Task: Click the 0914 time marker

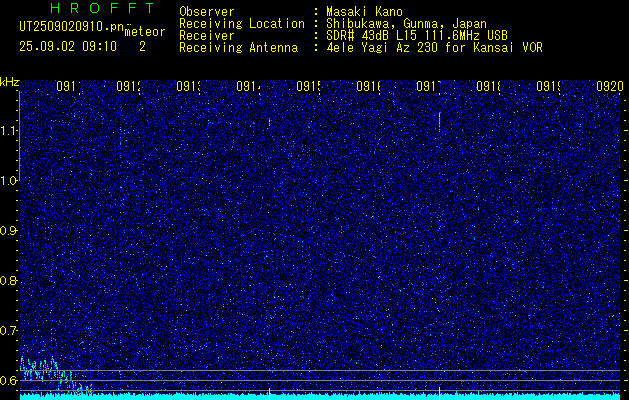Action: pyautogui.click(x=249, y=86)
